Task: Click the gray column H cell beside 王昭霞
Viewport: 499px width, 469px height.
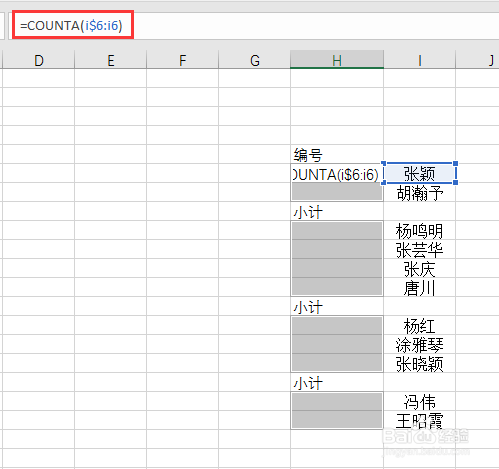Action: click(337, 420)
